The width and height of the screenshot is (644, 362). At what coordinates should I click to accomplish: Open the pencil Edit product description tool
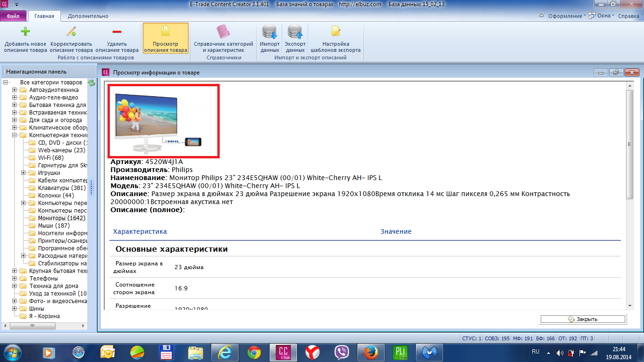(x=71, y=32)
